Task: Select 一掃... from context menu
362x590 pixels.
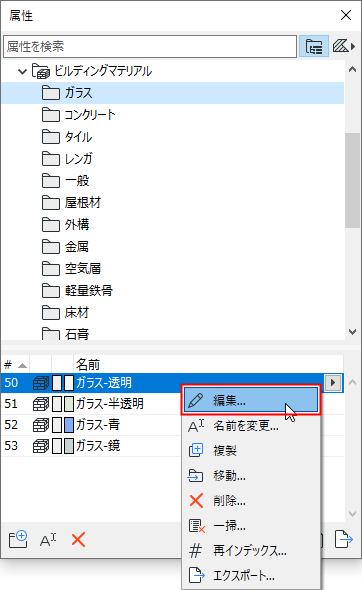Action: pos(251,525)
